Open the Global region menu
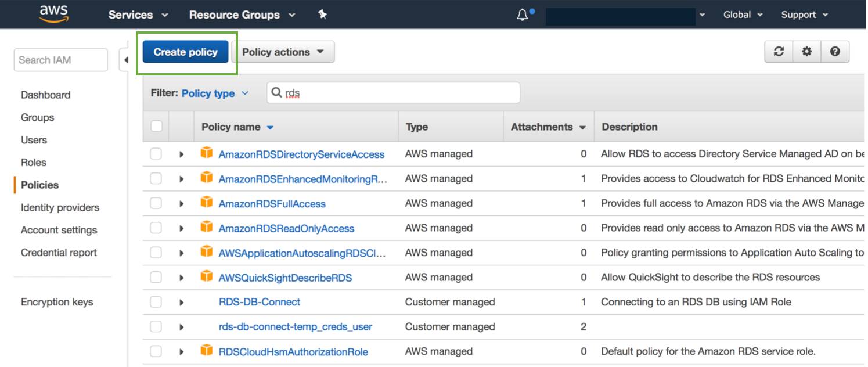The width and height of the screenshot is (868, 367). 743,15
